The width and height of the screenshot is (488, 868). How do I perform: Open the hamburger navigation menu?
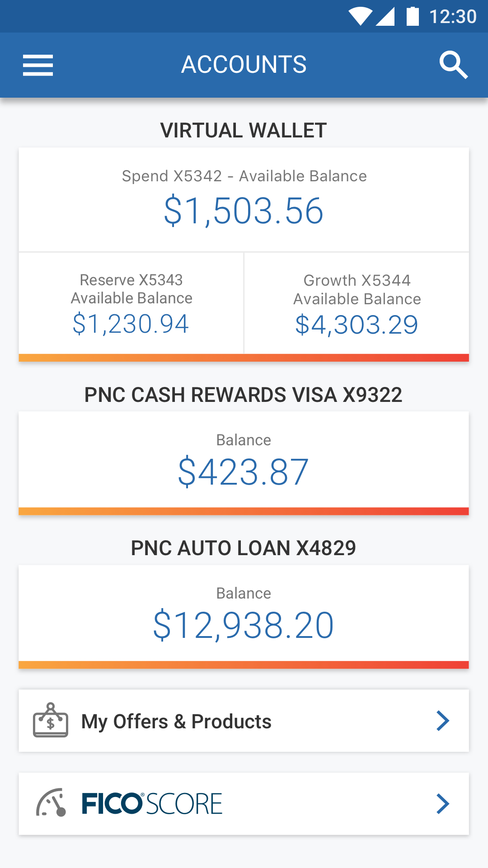(38, 65)
